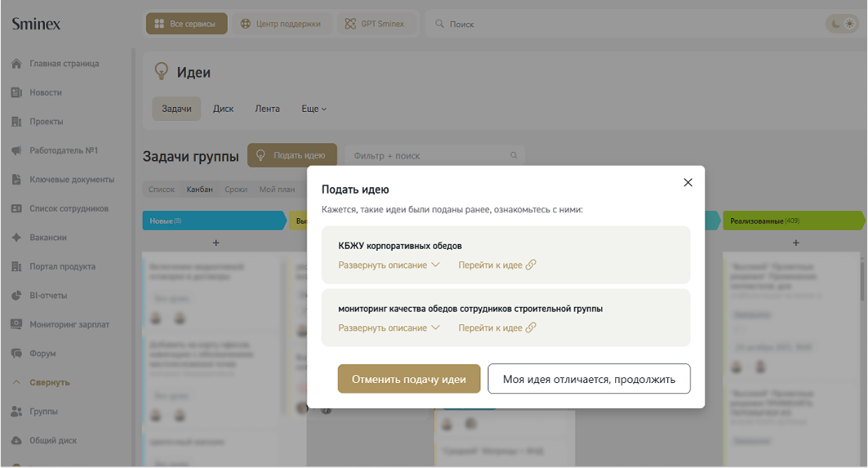Switch to the Диск tab
The width and height of the screenshot is (868, 468).
coord(223,109)
